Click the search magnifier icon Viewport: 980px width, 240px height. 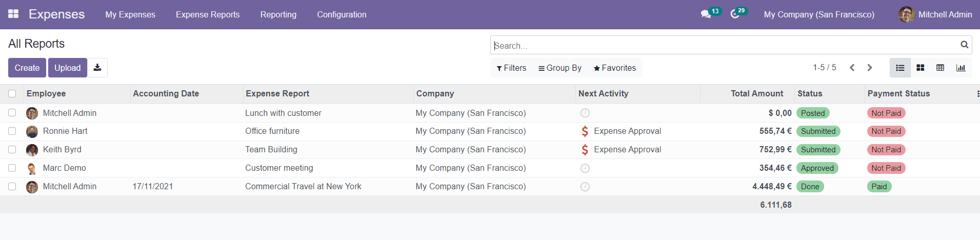click(x=964, y=45)
